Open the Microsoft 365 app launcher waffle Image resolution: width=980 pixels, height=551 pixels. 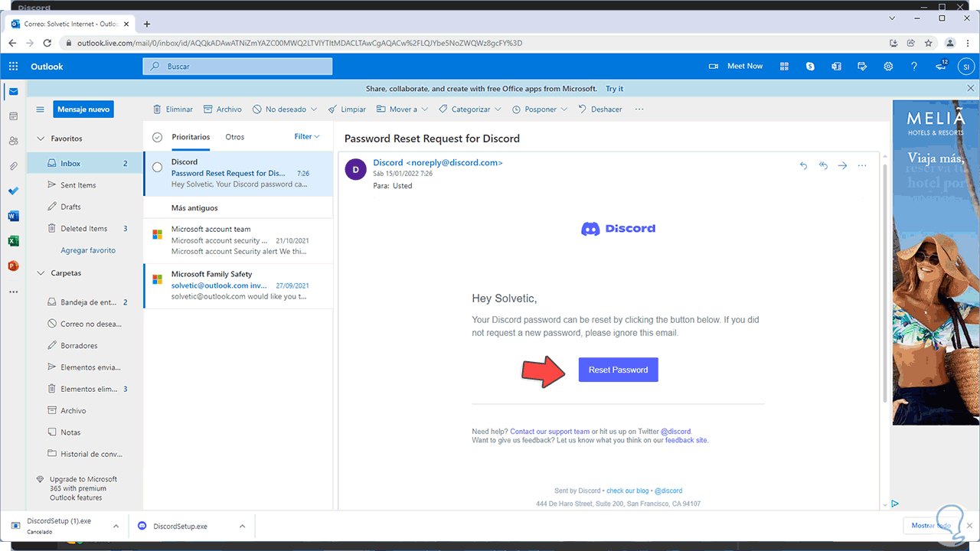coord(13,67)
